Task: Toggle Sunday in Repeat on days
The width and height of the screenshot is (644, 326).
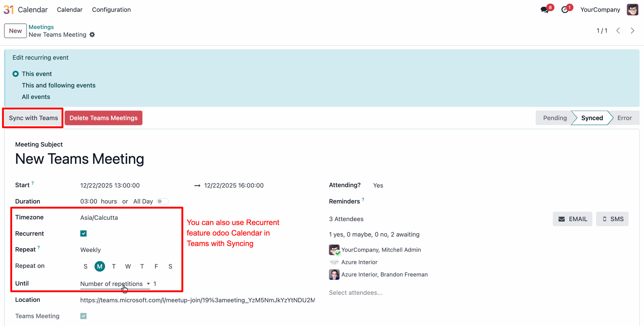Action: coord(86,266)
